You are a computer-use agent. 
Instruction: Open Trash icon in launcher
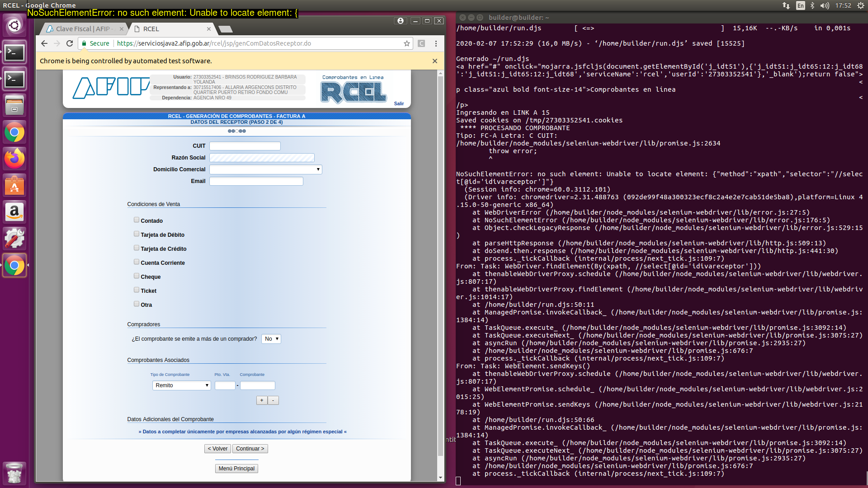14,473
